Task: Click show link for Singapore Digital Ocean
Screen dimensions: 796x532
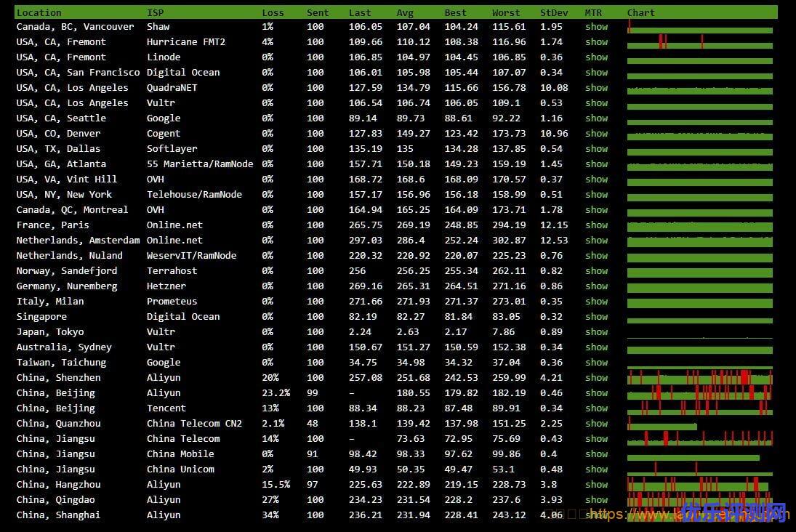Action: tap(596, 316)
